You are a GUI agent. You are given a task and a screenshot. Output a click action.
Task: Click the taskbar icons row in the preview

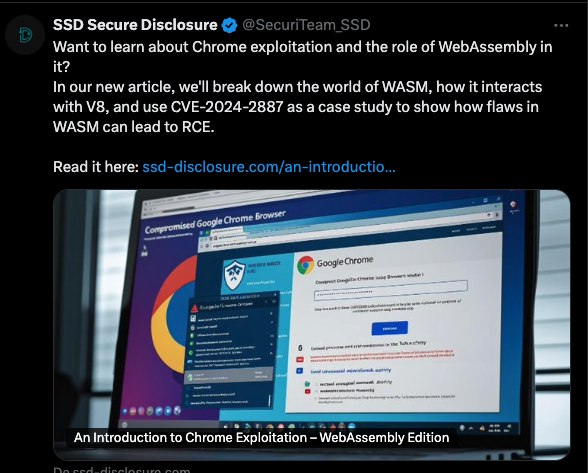click(289, 426)
